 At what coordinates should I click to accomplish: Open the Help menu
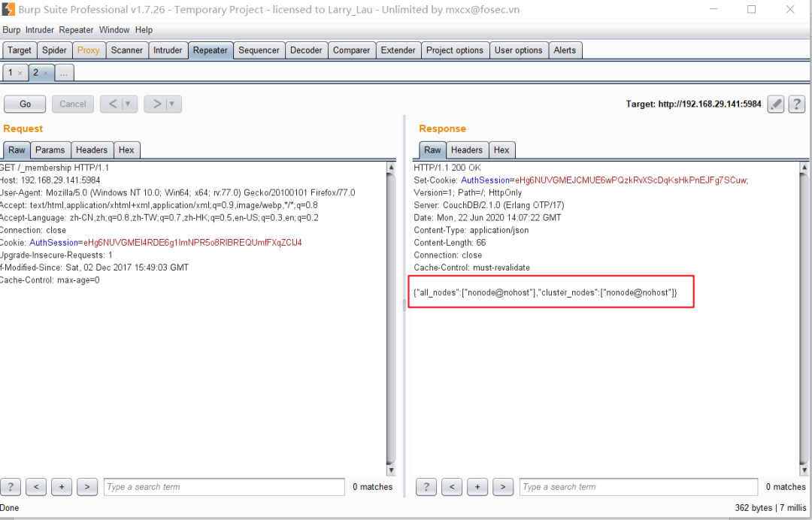(144, 30)
